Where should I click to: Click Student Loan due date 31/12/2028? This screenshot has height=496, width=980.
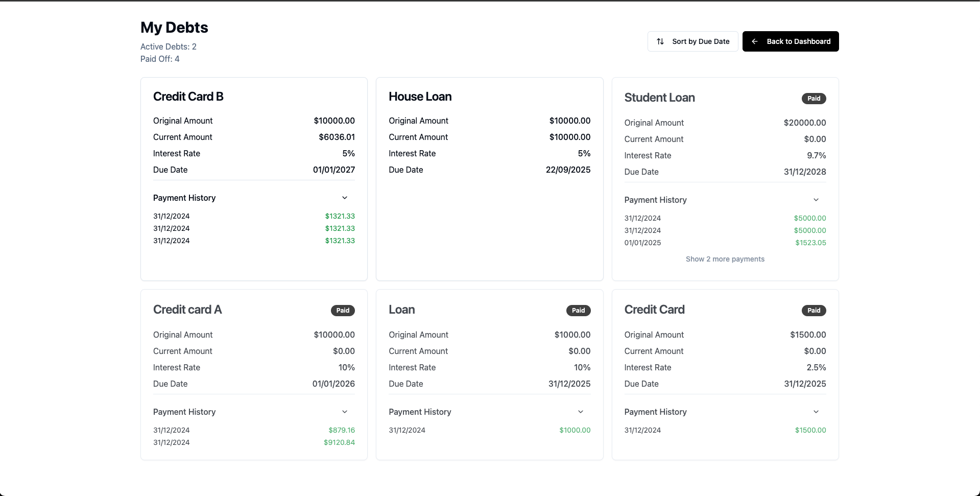point(805,172)
